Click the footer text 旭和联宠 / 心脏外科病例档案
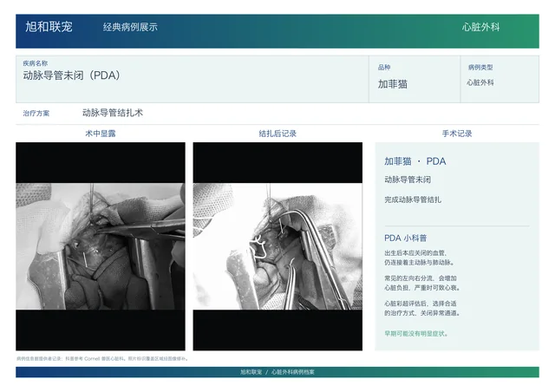This screenshot has height=392, width=555. [x=277, y=372]
